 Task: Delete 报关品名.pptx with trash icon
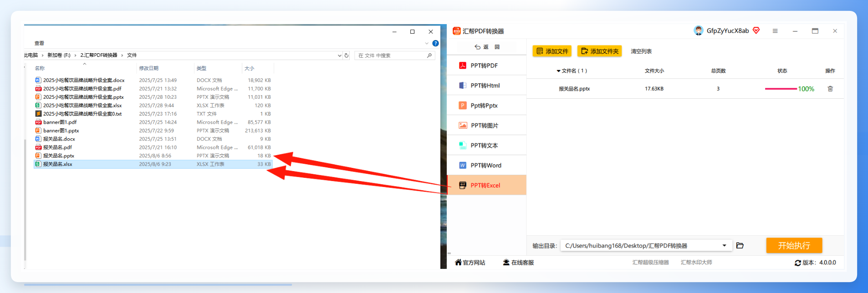click(830, 89)
